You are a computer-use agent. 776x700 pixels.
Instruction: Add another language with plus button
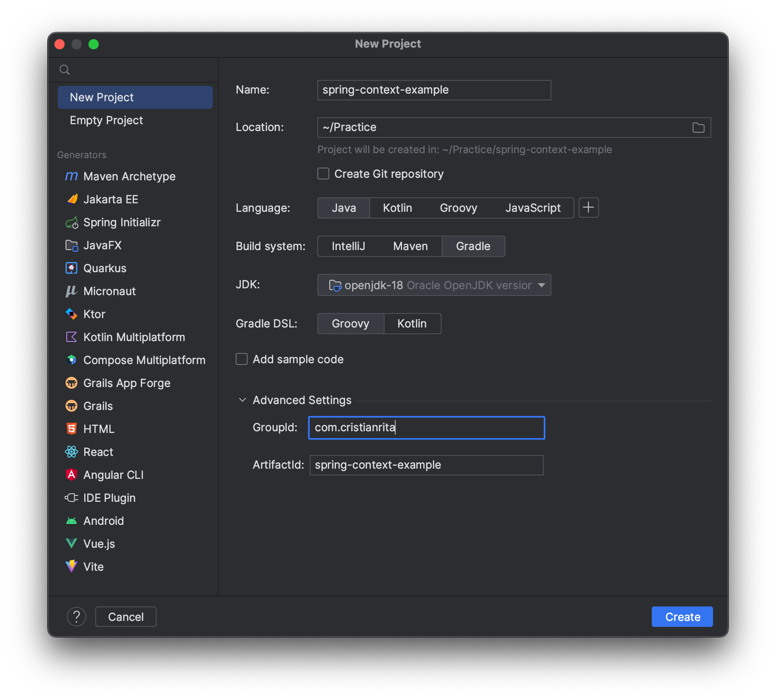pyautogui.click(x=588, y=208)
